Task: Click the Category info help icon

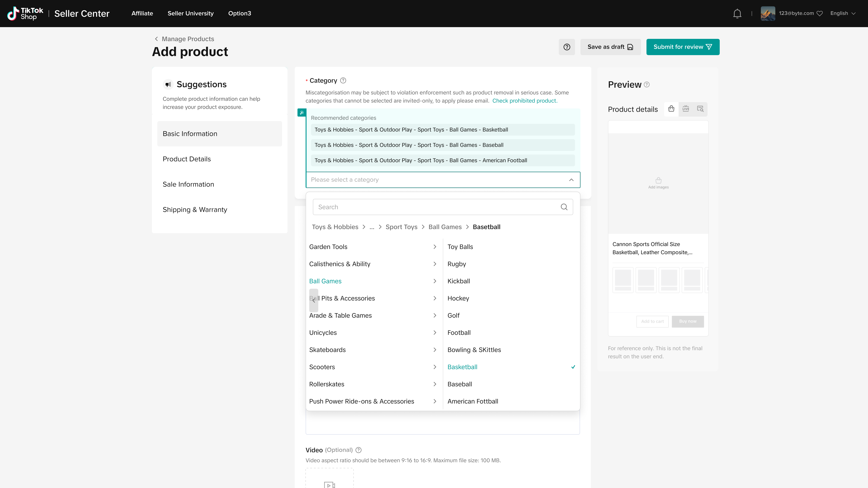Action: pyautogui.click(x=343, y=80)
